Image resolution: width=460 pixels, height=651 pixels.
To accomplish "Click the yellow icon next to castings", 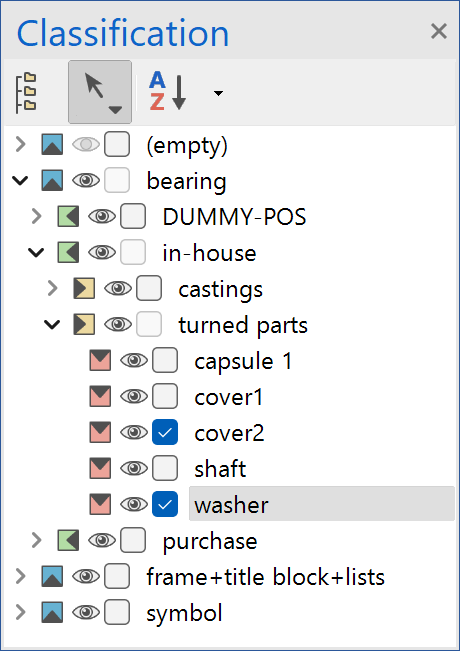I will click(x=84, y=288).
